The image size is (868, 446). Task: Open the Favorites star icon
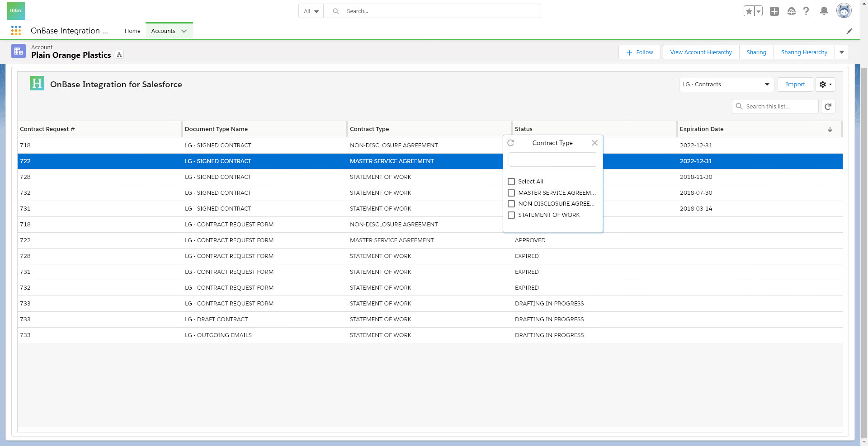(x=749, y=11)
